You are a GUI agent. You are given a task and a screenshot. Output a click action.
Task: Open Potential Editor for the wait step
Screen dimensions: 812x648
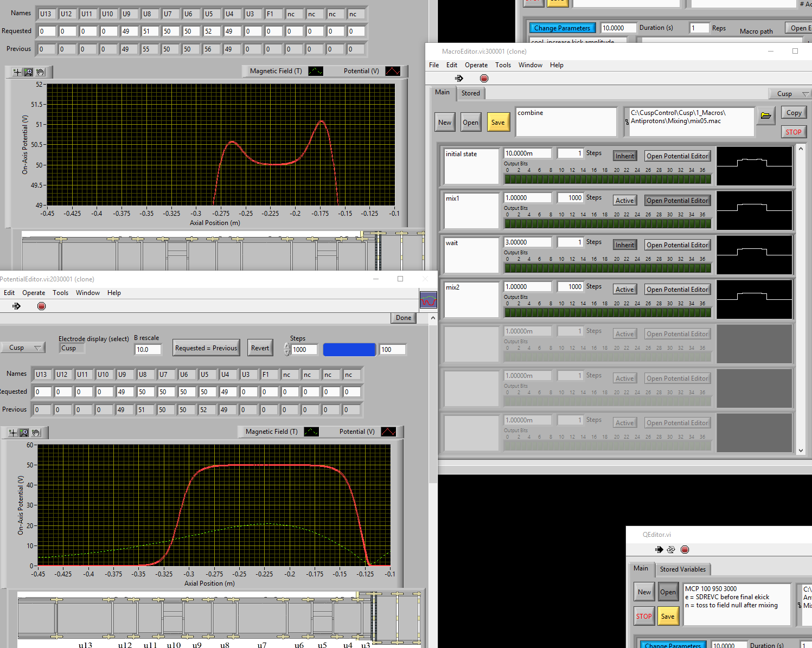pos(677,245)
